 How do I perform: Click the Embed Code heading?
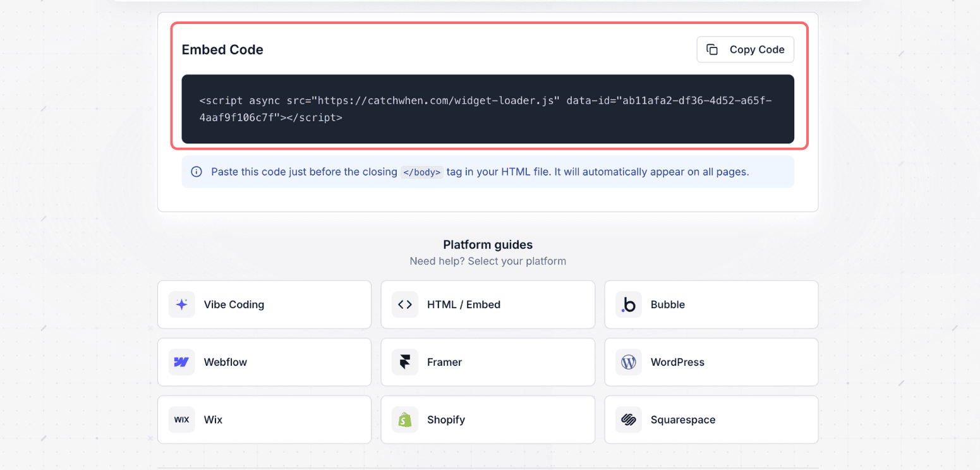[222, 50]
